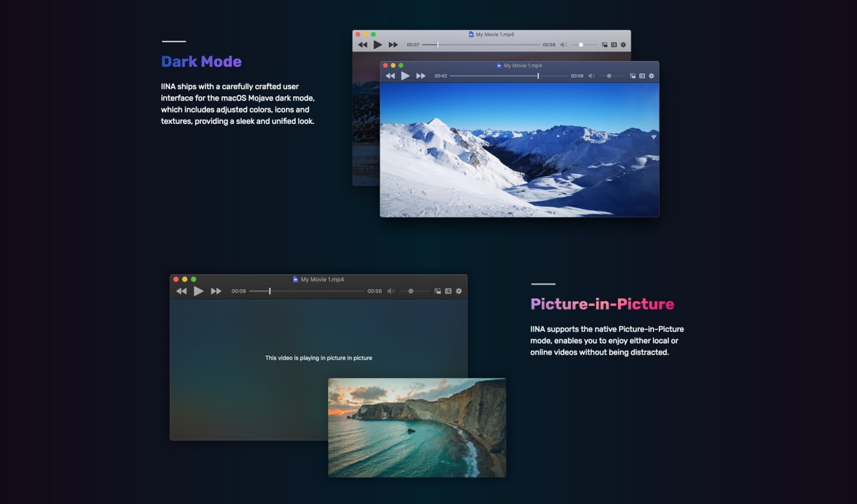
Task: Rewind the video showing 00:42 elapsed
Action: pos(390,76)
